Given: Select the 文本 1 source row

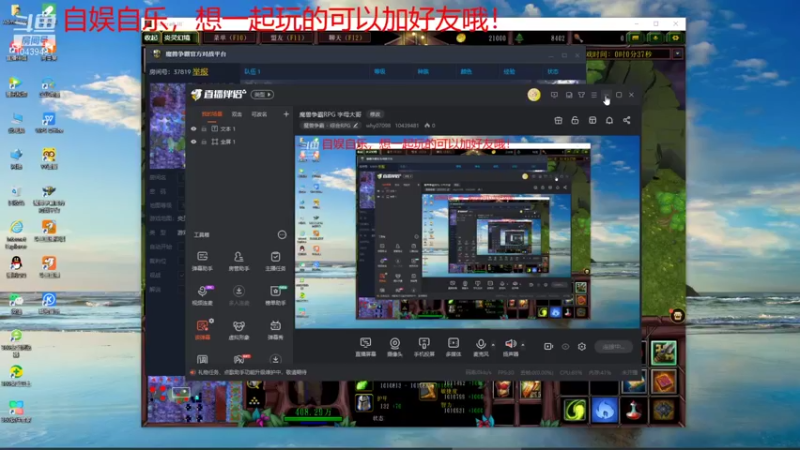Looking at the screenshot, I should pyautogui.click(x=238, y=129).
